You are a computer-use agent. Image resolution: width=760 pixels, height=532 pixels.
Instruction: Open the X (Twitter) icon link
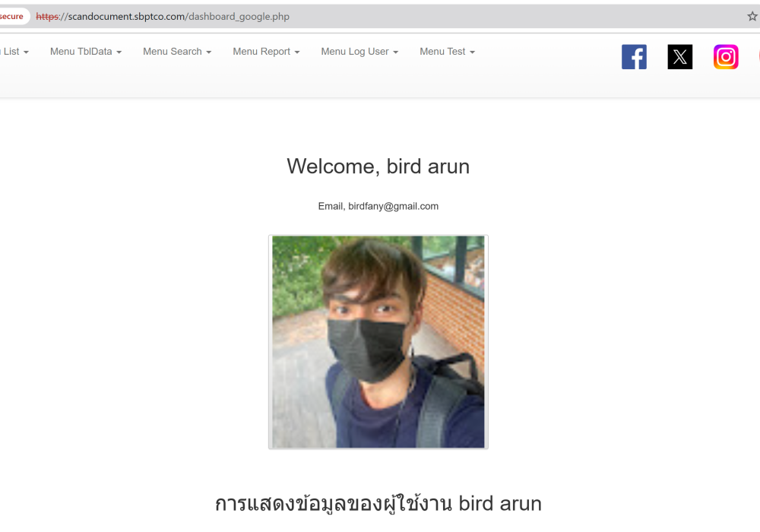coord(680,57)
